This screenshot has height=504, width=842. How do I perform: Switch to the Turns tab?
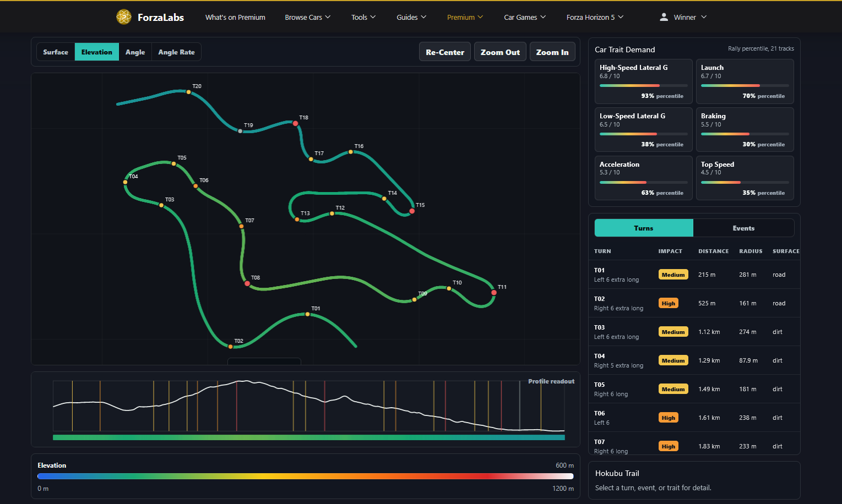tap(644, 228)
